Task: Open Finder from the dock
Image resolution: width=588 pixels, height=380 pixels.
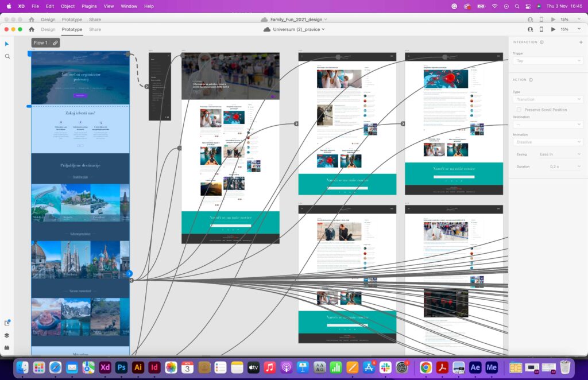Action: (22, 367)
